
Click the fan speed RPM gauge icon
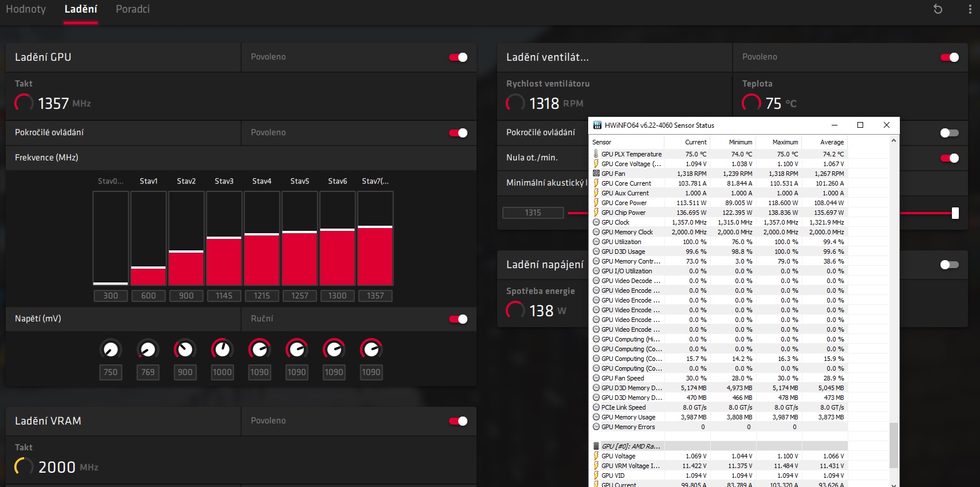(x=515, y=103)
